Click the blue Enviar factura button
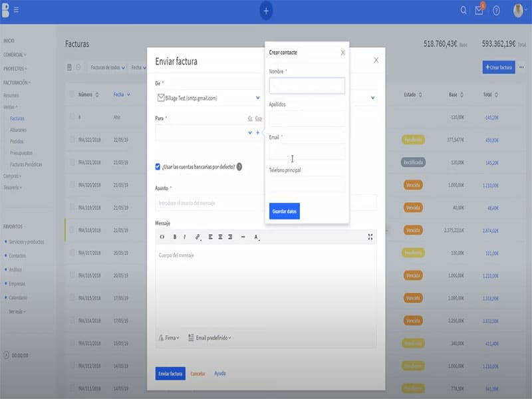The height and width of the screenshot is (399, 532). click(170, 374)
